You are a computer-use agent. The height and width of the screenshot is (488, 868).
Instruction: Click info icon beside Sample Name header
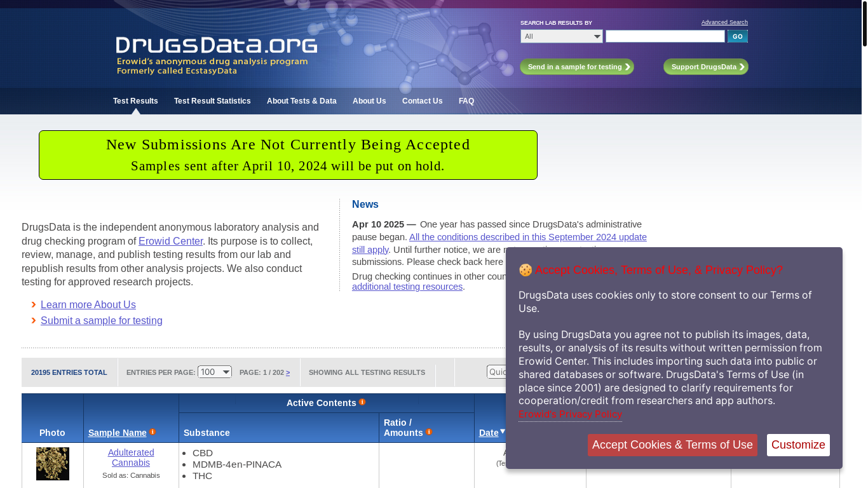click(x=153, y=432)
